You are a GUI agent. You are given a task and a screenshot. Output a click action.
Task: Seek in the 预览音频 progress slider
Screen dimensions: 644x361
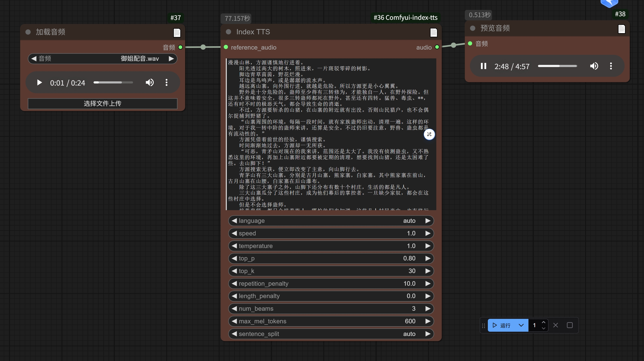(x=557, y=66)
